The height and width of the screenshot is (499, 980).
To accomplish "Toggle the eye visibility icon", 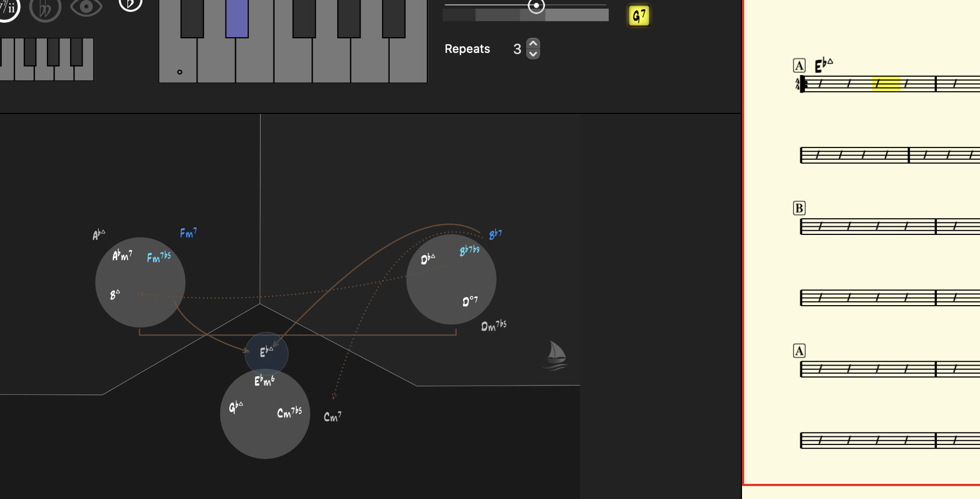I will click(86, 8).
